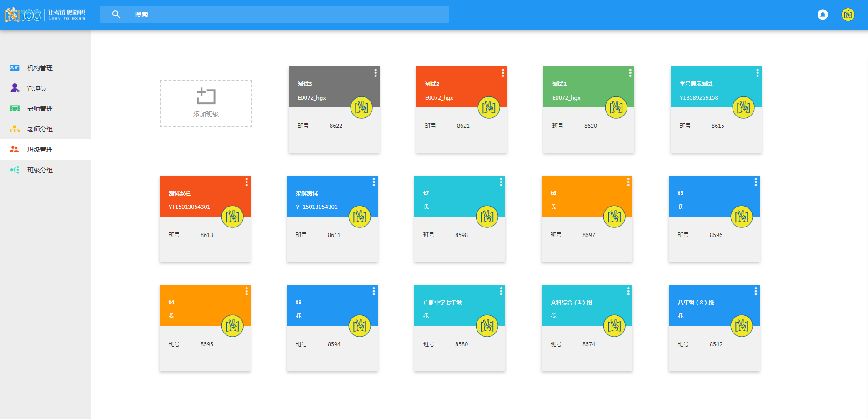Viewport: 868px width, 419px height.
Task: Click the 添加班级 button
Action: click(206, 104)
